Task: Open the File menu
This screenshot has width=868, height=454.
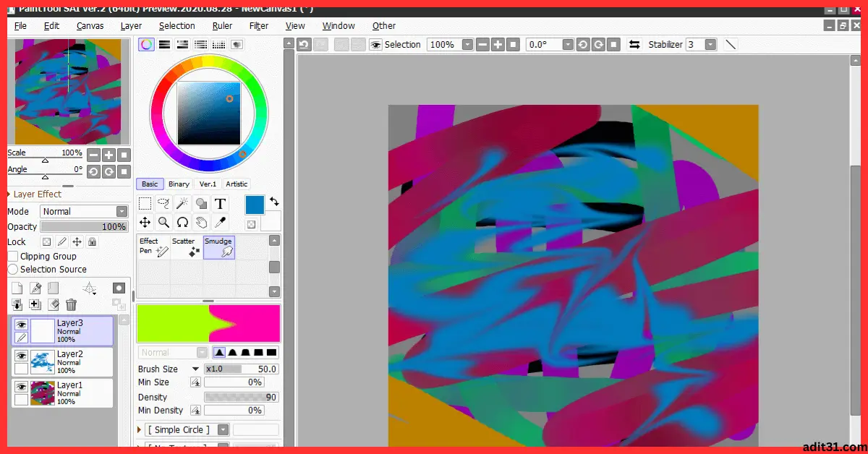Action: point(20,25)
